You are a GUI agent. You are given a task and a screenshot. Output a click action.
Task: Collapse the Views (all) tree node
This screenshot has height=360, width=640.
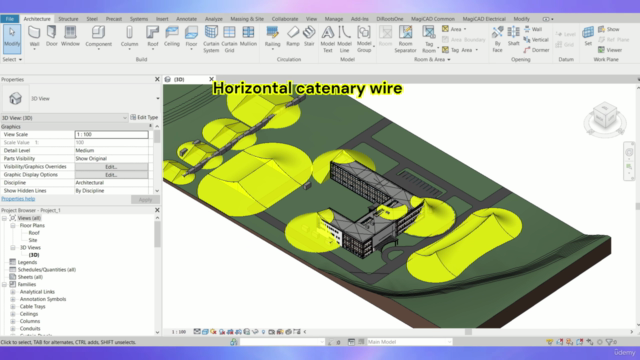[x=4, y=218]
